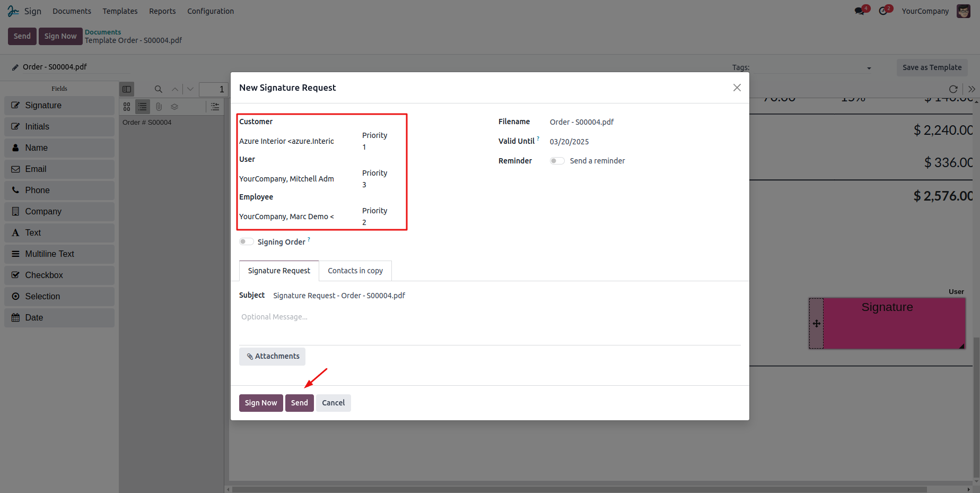Click the rotate refresh icon in viewer
The image size is (980, 493).
pos(953,89)
